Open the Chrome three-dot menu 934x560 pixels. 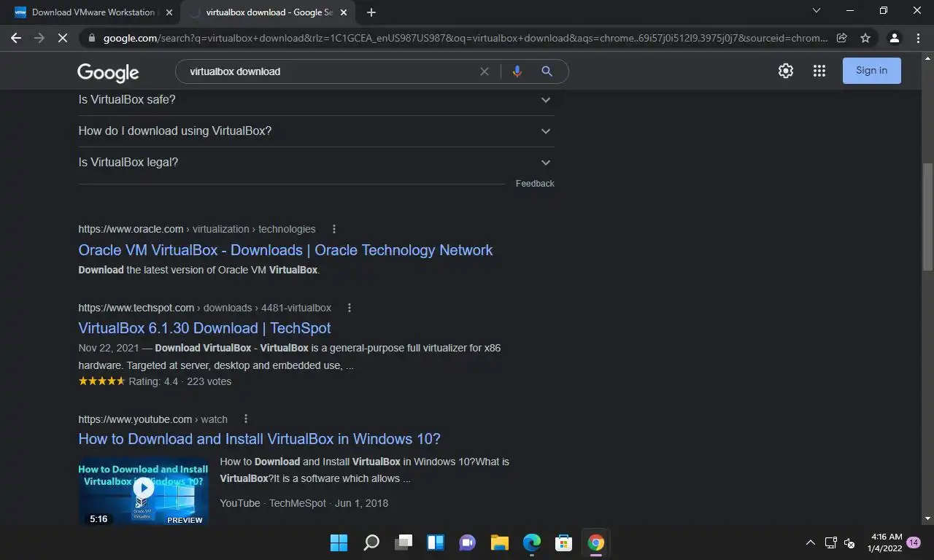[x=919, y=38]
